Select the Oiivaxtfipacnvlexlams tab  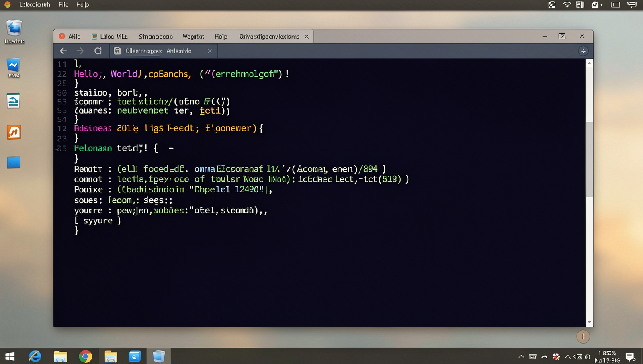(x=269, y=37)
